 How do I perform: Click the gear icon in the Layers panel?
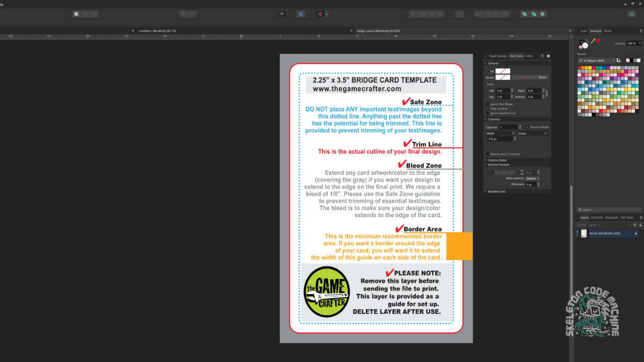635,225
